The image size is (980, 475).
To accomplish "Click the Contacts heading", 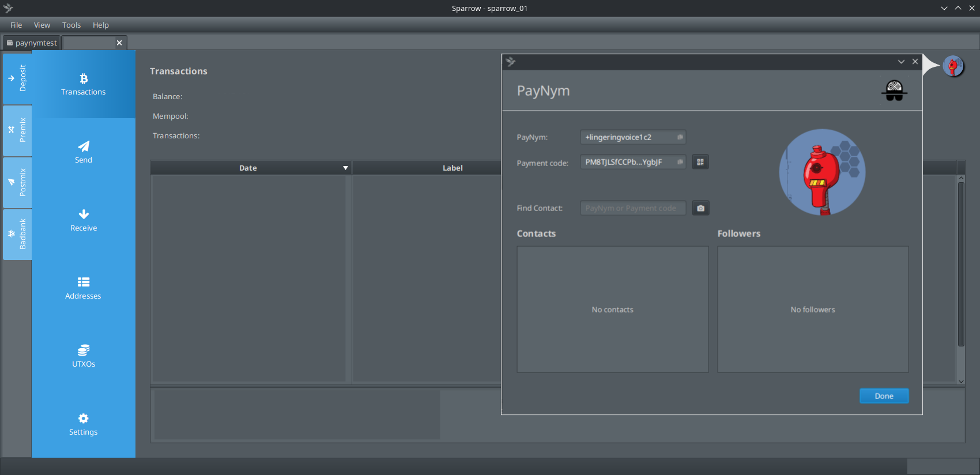I will pos(536,233).
